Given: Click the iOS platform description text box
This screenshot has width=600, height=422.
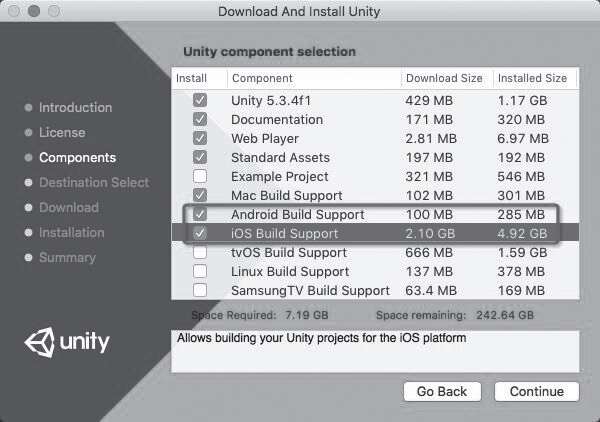Looking at the screenshot, I should click(x=375, y=351).
